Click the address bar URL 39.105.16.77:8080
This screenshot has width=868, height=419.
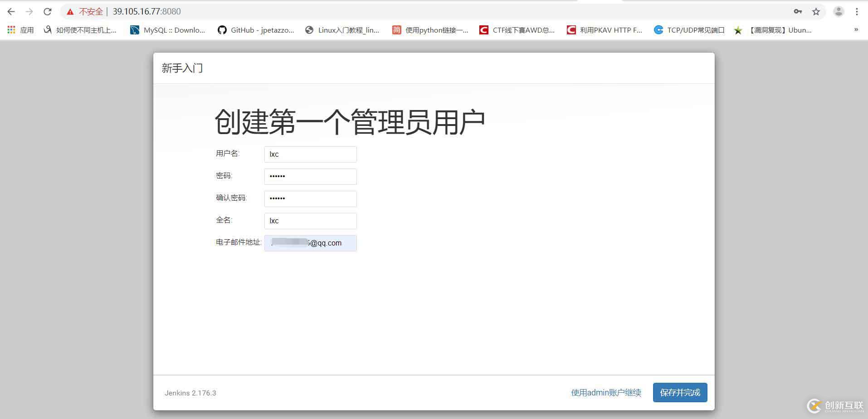pos(147,12)
